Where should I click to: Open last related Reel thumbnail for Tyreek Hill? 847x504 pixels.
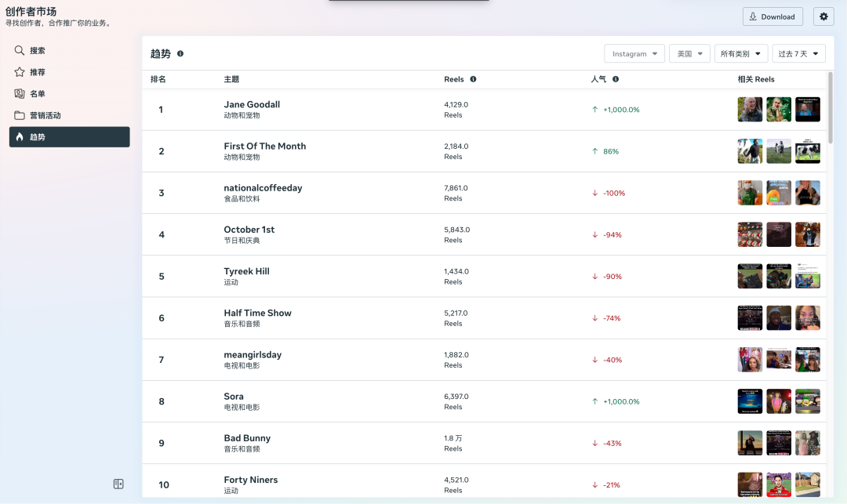pos(808,277)
